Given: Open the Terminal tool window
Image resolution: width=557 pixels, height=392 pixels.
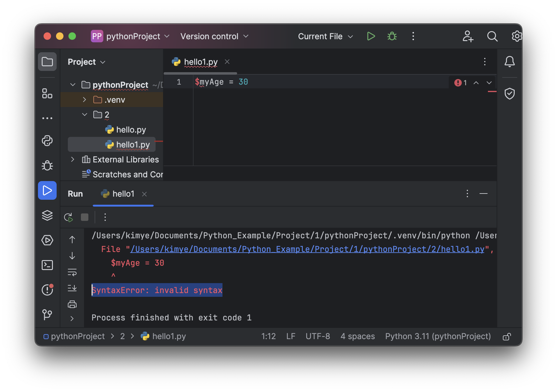Looking at the screenshot, I should [x=47, y=265].
